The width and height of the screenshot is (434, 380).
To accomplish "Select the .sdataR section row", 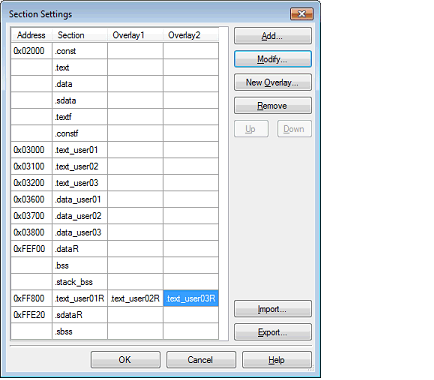I will (115, 315).
